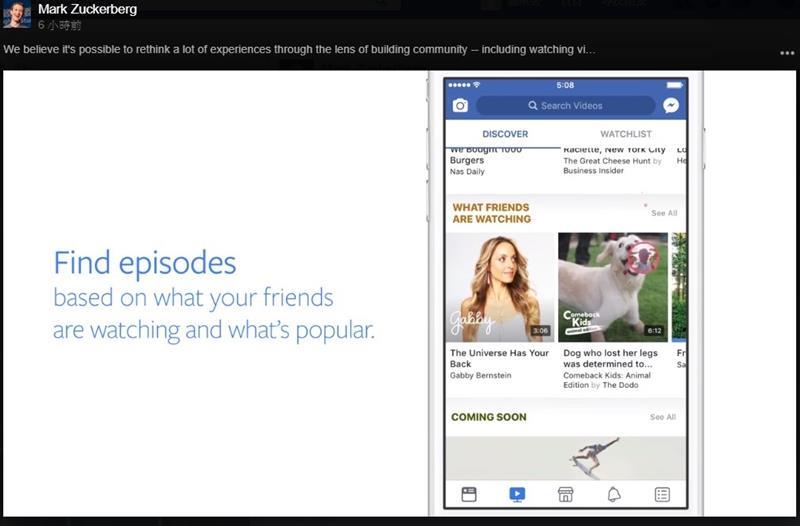Tap the Watch video icon in bottom bar
The height and width of the screenshot is (526, 800).
coord(517,494)
